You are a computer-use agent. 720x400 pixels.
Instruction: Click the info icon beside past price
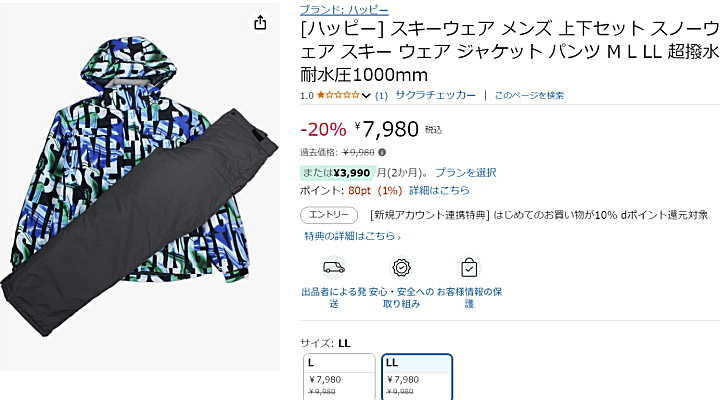pos(382,152)
